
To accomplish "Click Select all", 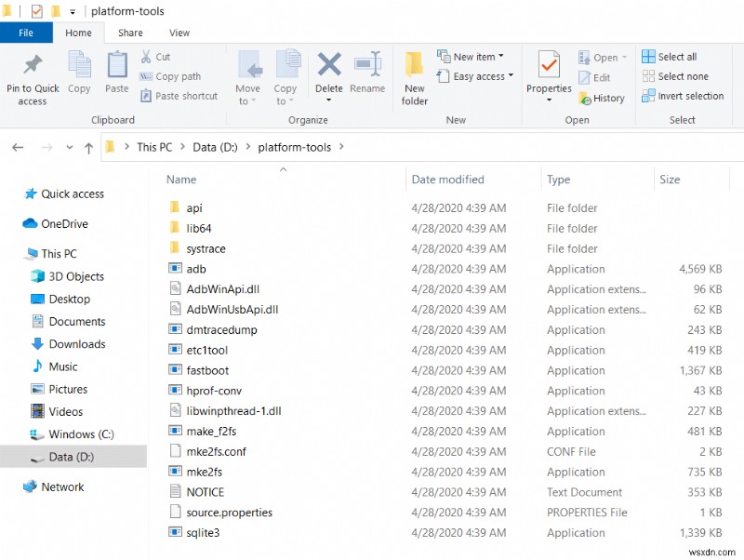I will click(670, 57).
